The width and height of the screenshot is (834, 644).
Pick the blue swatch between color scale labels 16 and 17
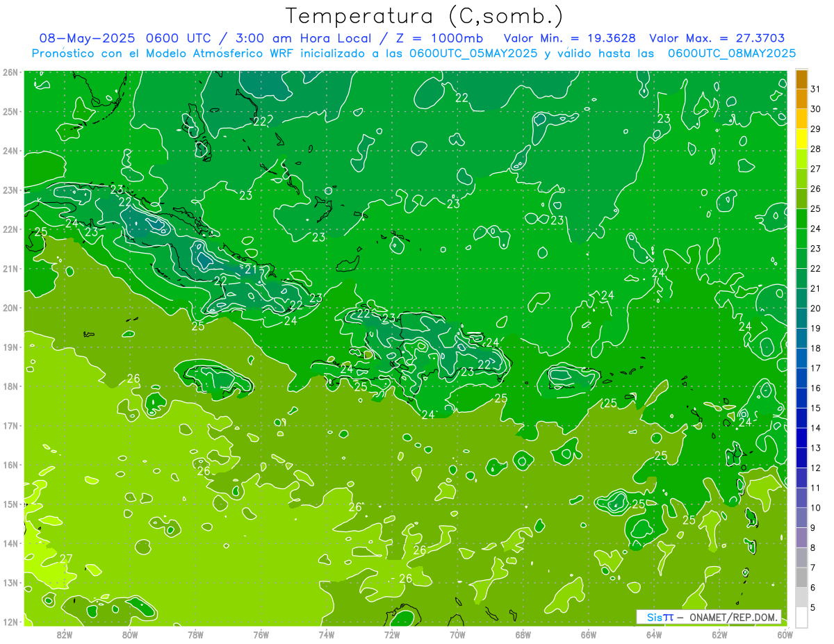[801, 378]
